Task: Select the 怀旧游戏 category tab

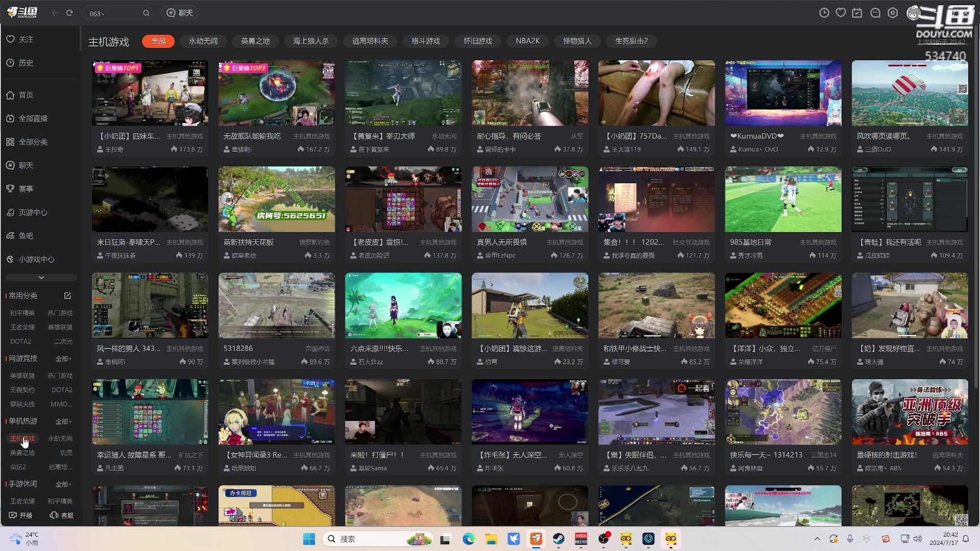Action: (478, 41)
